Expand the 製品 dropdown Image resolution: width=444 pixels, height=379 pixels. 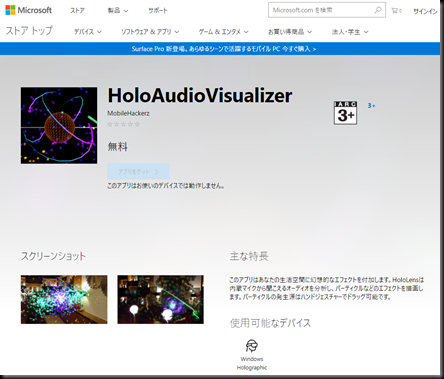click(x=118, y=11)
